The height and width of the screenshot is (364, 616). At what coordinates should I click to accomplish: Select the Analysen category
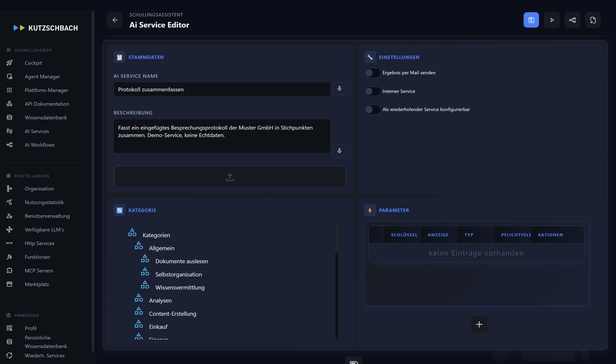click(x=160, y=300)
